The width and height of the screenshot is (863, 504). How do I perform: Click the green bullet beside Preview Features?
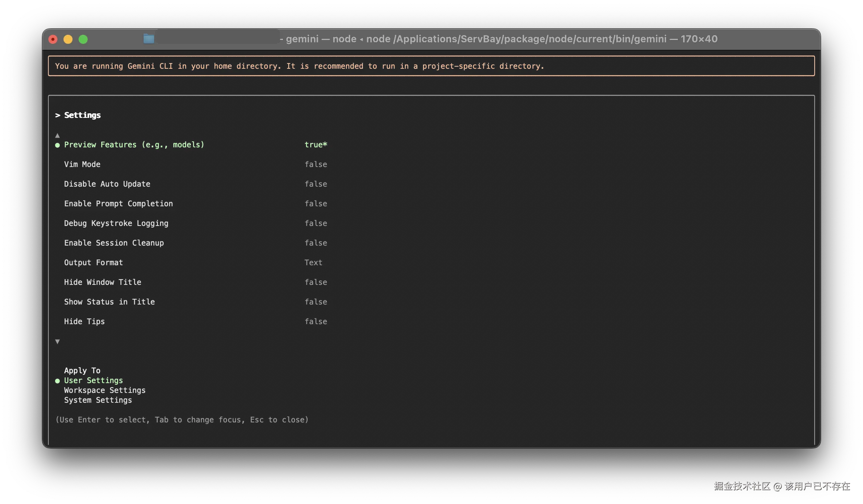tap(57, 145)
